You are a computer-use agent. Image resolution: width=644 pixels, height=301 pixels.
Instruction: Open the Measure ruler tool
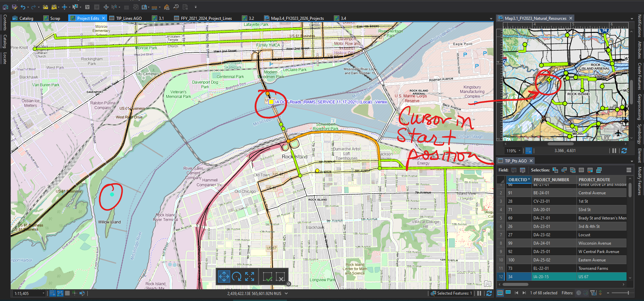click(x=154, y=7)
